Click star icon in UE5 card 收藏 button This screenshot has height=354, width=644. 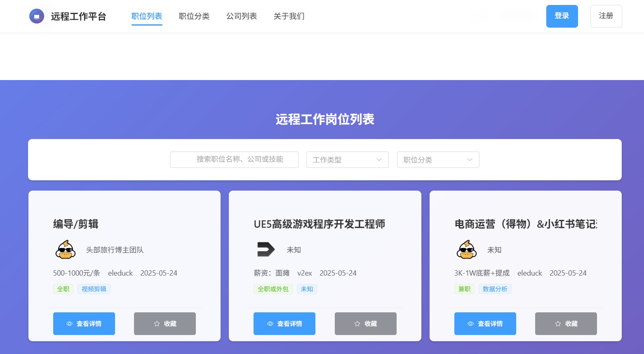coord(357,324)
